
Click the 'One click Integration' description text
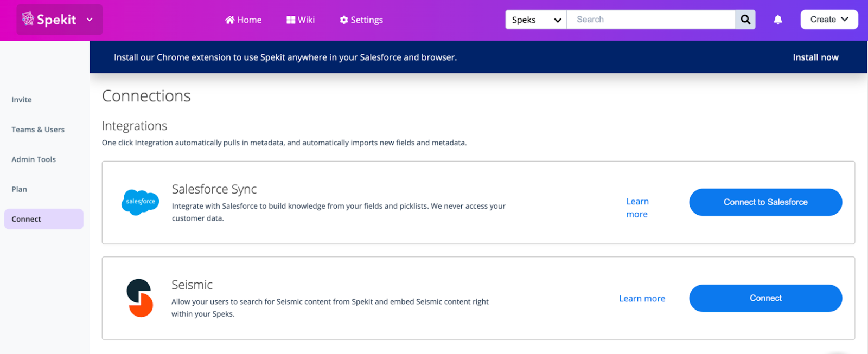pos(284,143)
